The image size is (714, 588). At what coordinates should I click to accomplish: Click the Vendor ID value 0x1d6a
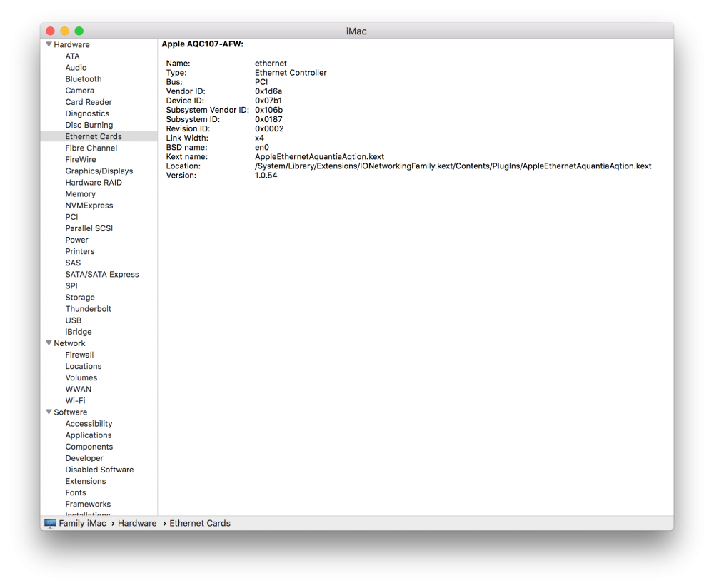pyautogui.click(x=268, y=91)
